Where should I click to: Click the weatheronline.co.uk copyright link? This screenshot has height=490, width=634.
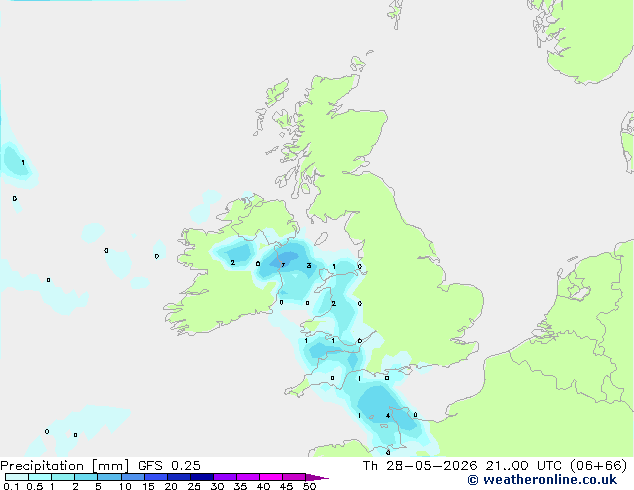click(x=542, y=480)
